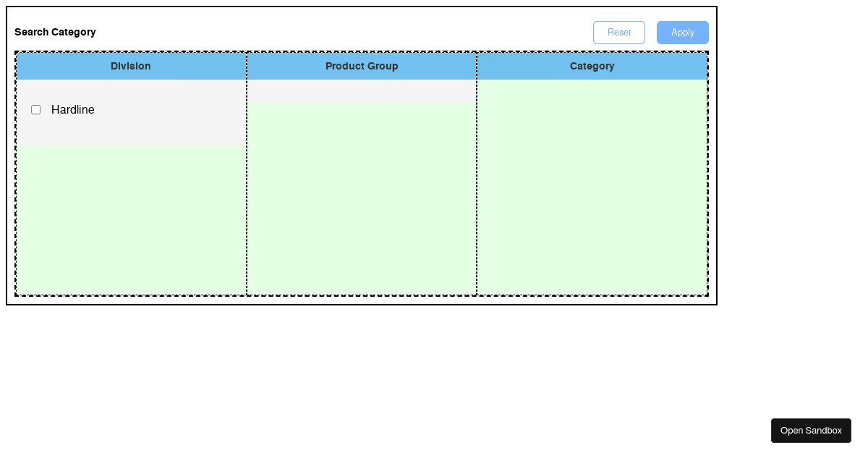
Task: Check the Hardline checkbox
Action: (35, 110)
